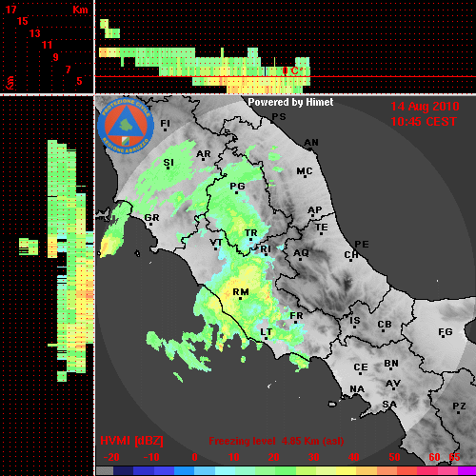This screenshot has height=476, width=476.
Task: Click the RM city marker on map
Action: pyautogui.click(x=240, y=299)
